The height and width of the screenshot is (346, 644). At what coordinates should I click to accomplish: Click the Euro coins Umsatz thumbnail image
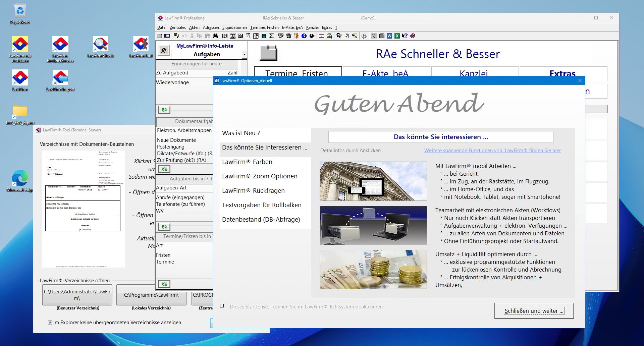373,270
